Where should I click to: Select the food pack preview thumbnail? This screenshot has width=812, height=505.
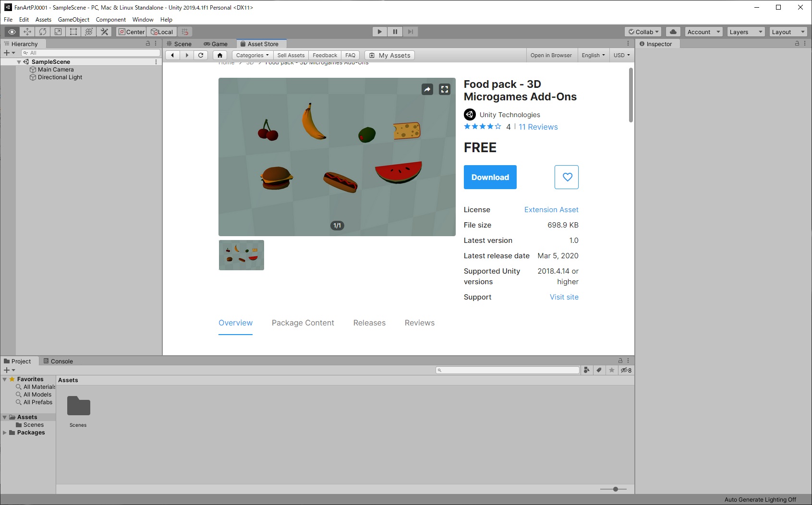[x=242, y=255]
